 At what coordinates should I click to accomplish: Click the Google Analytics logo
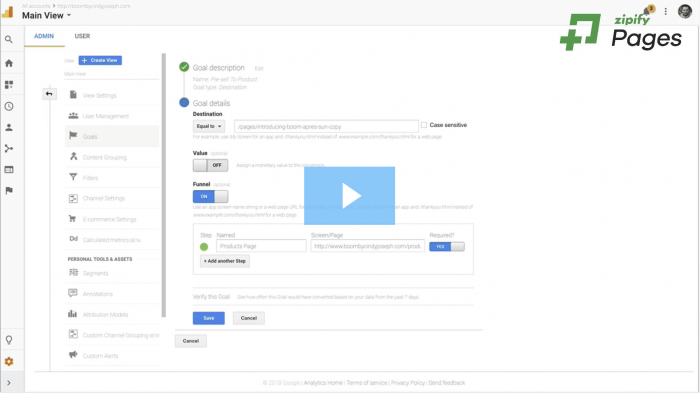coord(8,12)
